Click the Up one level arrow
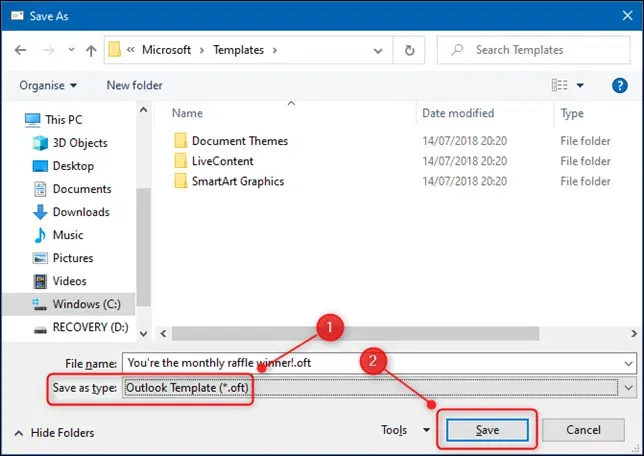The image size is (644, 456). pyautogui.click(x=91, y=50)
